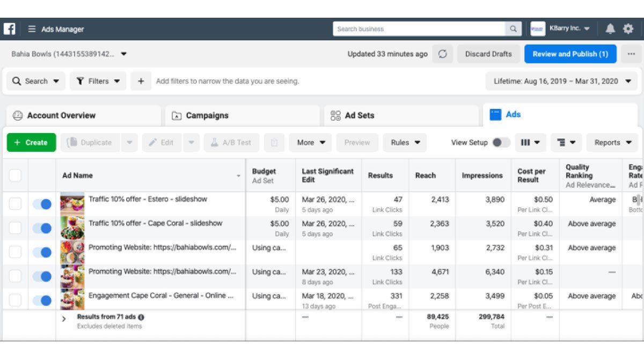The image size is (644, 359).
Task: Click the search magnifier icon button
Action: point(513,29)
